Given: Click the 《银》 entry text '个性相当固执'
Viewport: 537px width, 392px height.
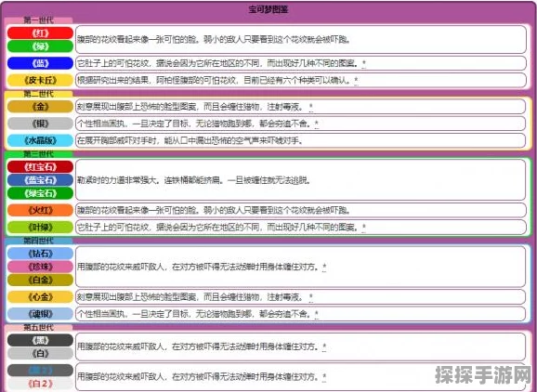Looking at the screenshot, I should pos(101,124).
